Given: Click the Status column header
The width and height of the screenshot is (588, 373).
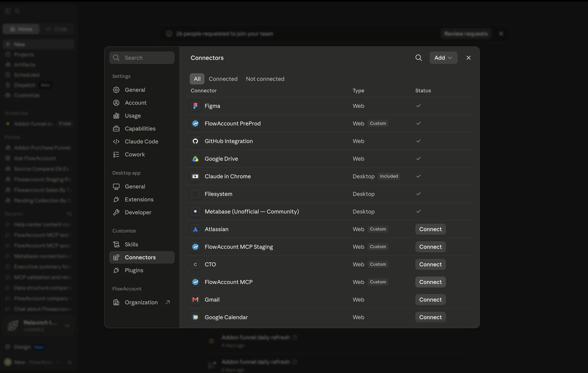Looking at the screenshot, I should pos(423,91).
